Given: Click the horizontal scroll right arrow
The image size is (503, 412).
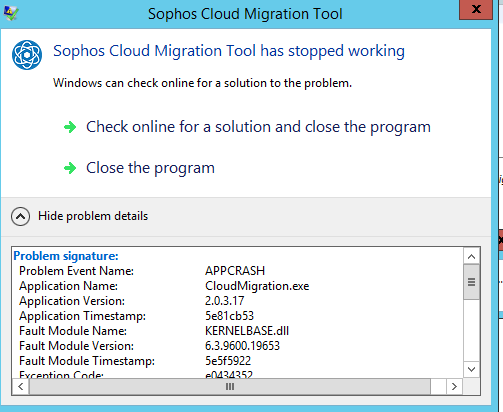Looking at the screenshot, I should pyautogui.click(x=454, y=386).
